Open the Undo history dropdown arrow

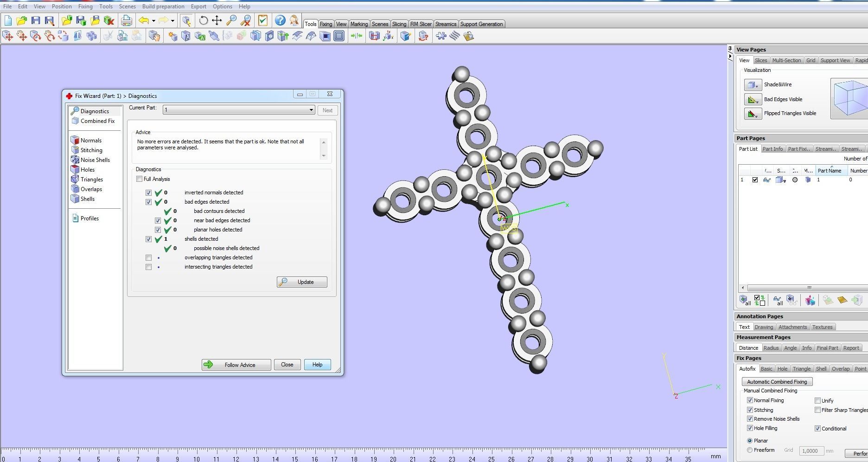click(x=153, y=20)
